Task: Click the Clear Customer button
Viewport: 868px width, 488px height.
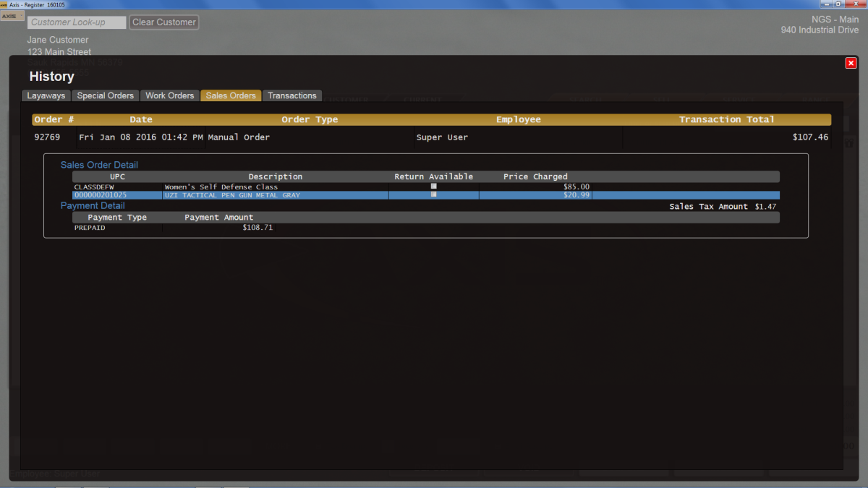Action: point(164,22)
